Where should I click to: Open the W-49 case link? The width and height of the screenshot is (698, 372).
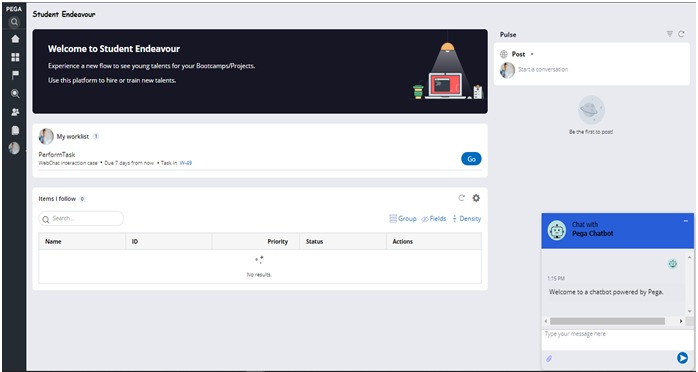click(186, 163)
